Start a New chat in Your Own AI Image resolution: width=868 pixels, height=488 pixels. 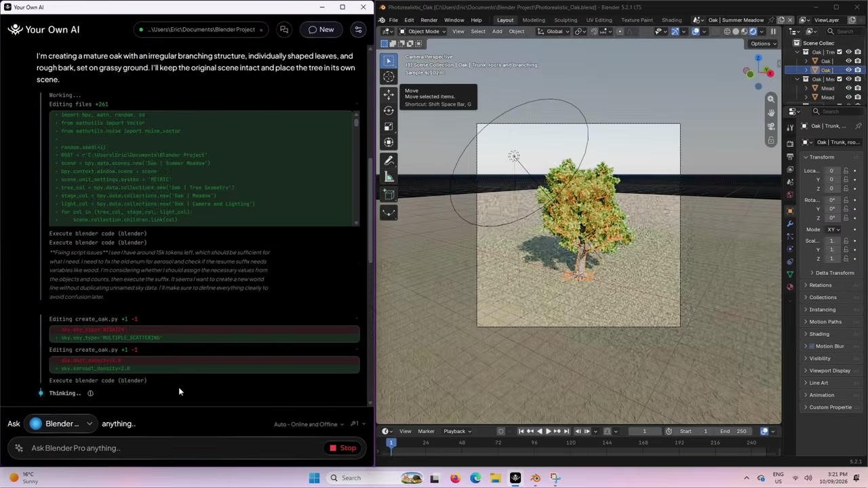[321, 30]
